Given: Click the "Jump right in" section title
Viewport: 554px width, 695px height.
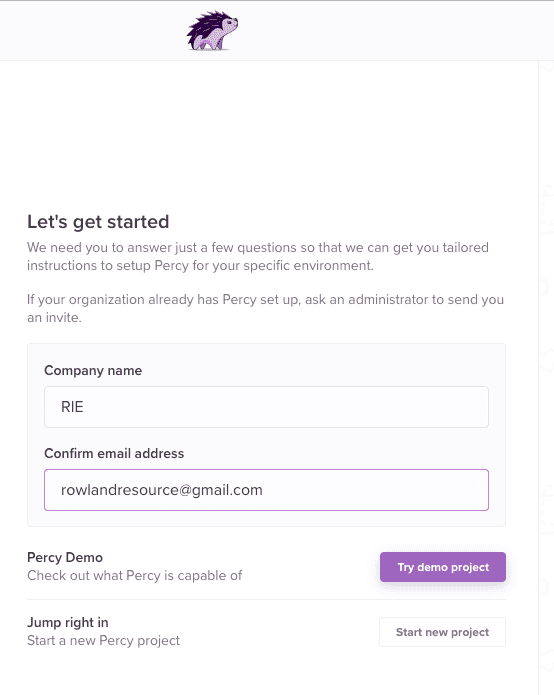Looking at the screenshot, I should pos(68,622).
